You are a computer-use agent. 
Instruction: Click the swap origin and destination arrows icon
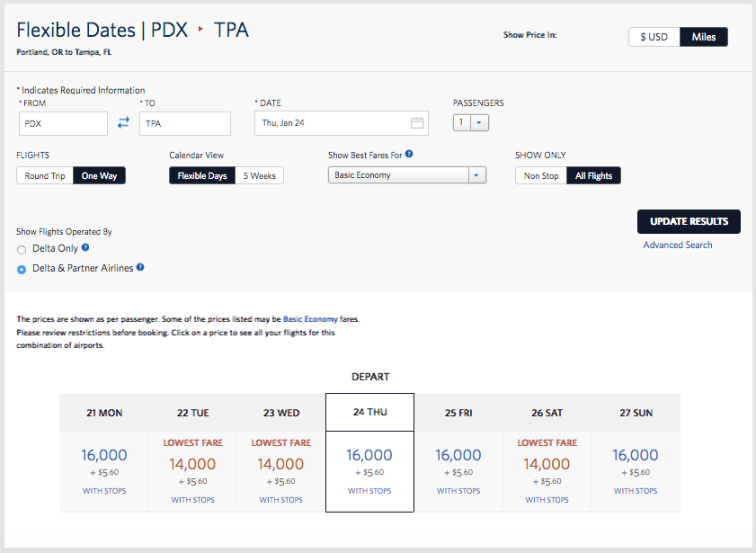point(124,123)
